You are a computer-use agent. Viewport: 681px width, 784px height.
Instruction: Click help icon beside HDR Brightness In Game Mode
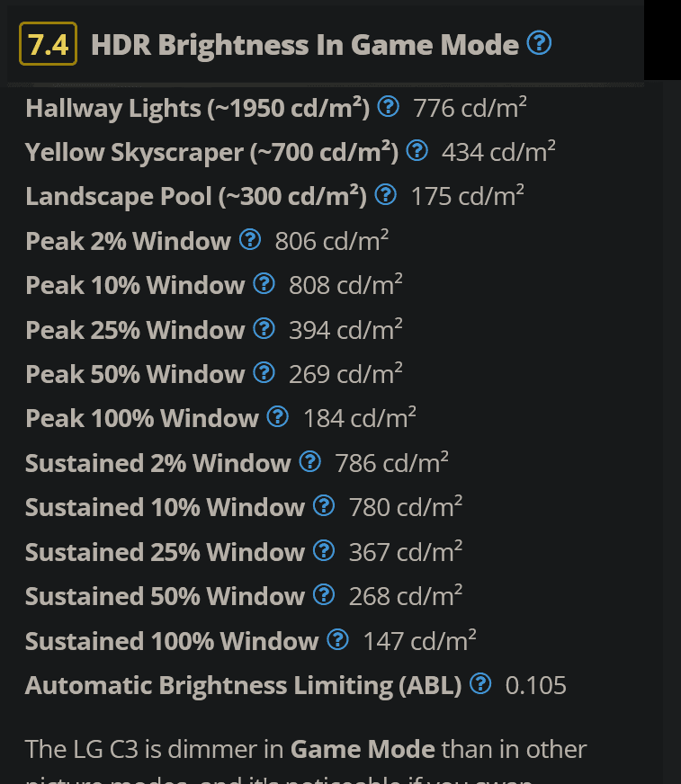pos(539,42)
